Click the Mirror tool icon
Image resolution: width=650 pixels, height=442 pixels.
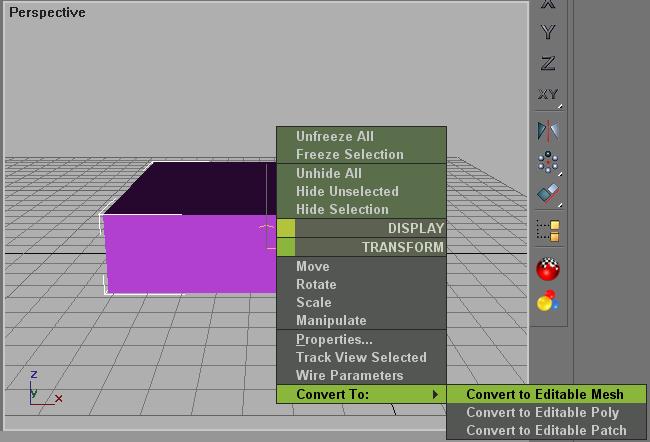(548, 131)
